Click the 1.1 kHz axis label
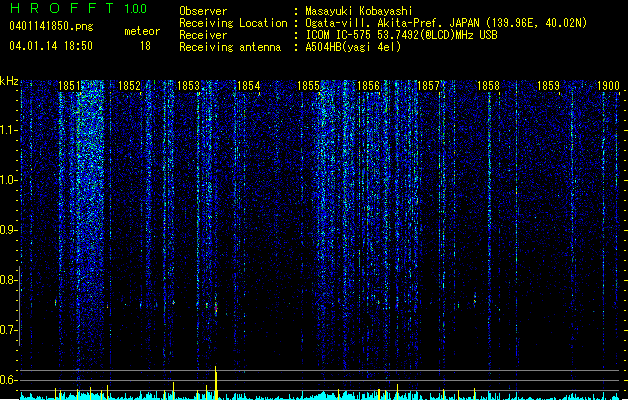The width and height of the screenshot is (629, 400). [x=8, y=130]
